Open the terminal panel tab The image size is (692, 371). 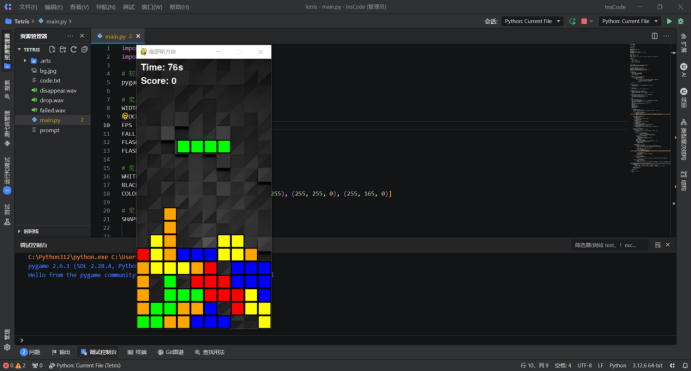137,352
